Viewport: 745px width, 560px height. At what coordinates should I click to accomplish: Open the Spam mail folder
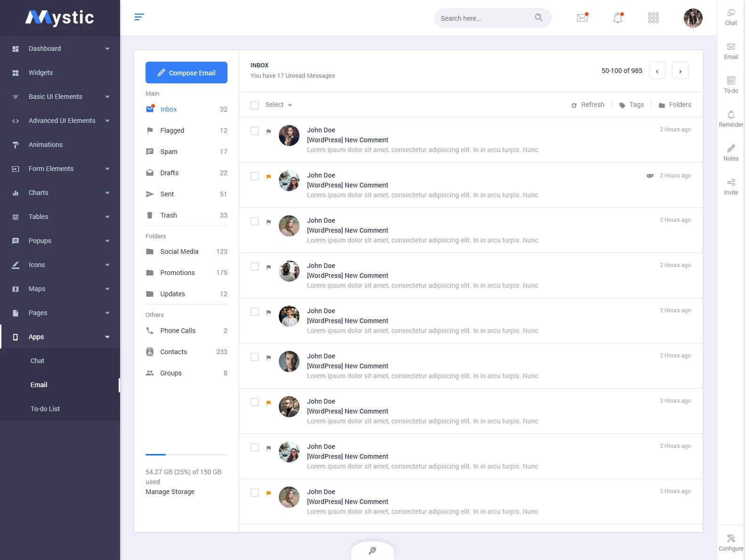(186, 152)
